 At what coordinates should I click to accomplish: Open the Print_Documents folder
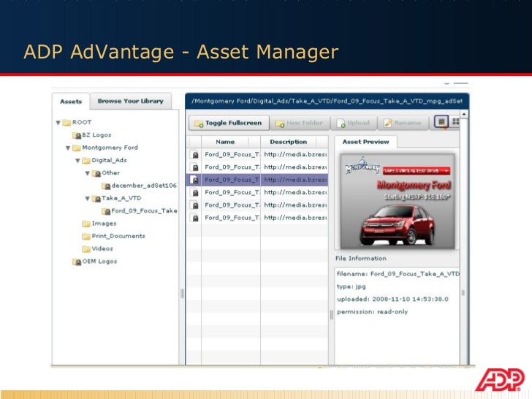click(114, 236)
